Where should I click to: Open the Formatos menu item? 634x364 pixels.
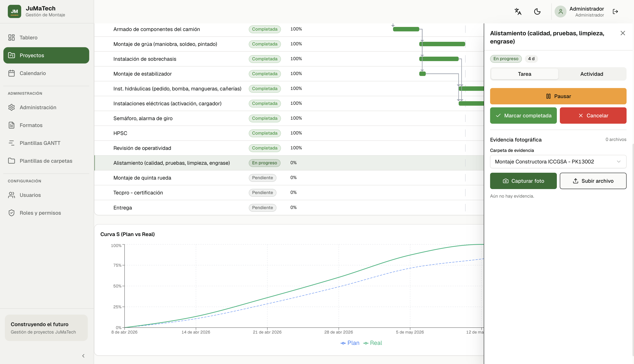point(46,125)
